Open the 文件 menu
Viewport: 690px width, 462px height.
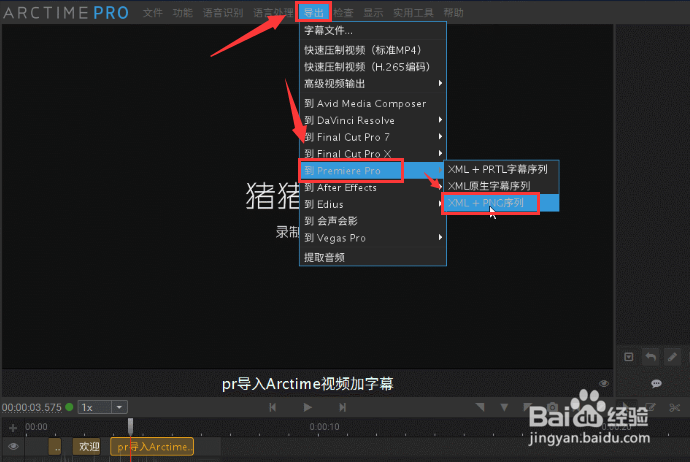coord(153,13)
